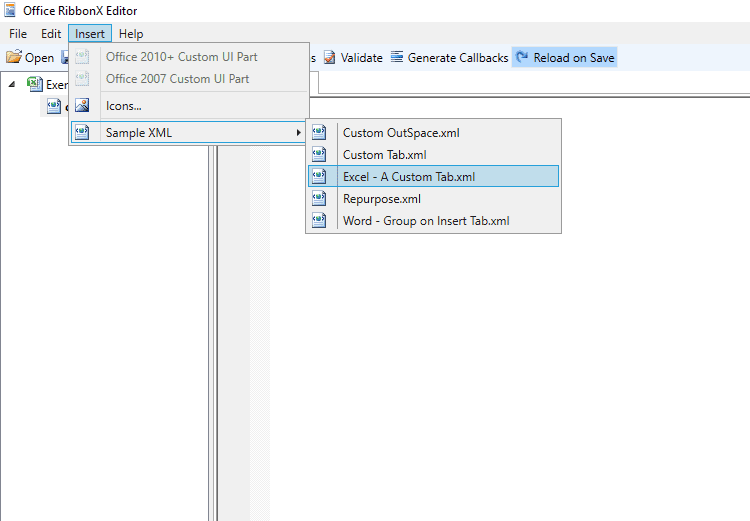Screen dimensions: 750x521
Task: Click the icon beside Excel - A Custom Tab.xml
Action: (x=319, y=176)
